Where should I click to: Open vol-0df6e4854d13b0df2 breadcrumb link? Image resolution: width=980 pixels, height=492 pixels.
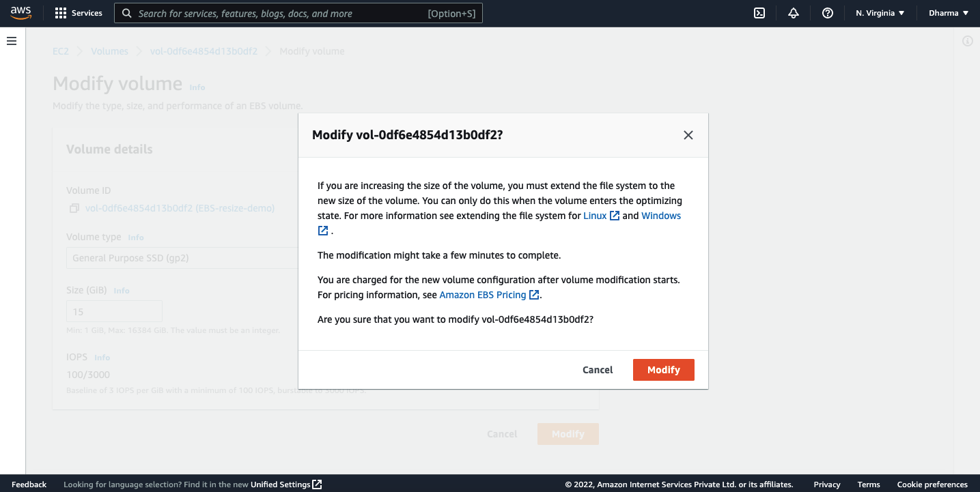(x=204, y=51)
